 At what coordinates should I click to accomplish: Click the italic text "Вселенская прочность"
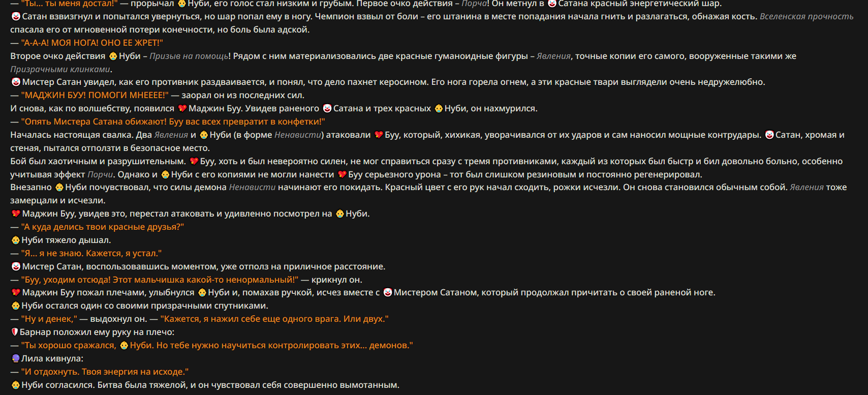pyautogui.click(x=807, y=16)
